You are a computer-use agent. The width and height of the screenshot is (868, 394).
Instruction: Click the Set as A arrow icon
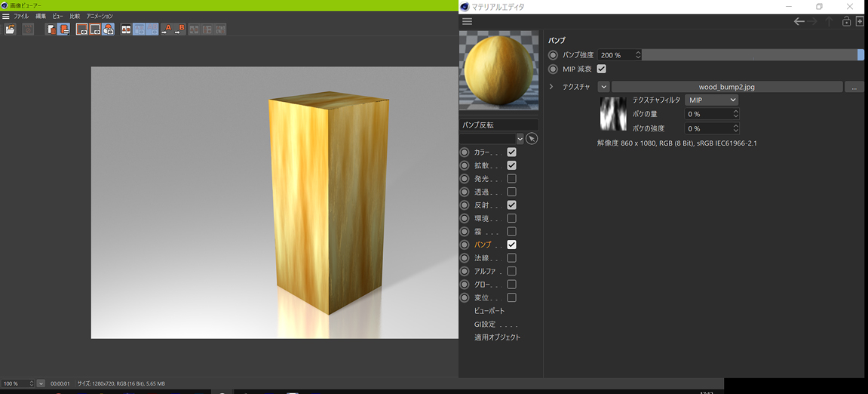[x=167, y=29]
